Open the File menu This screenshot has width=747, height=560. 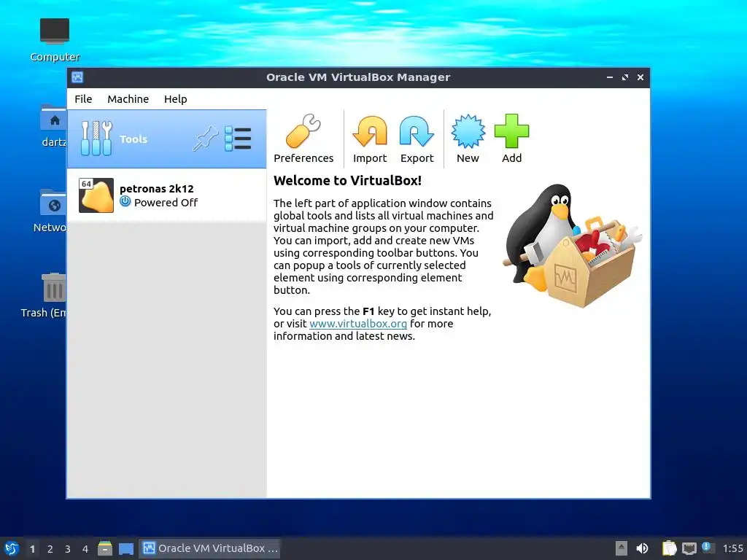pos(83,99)
